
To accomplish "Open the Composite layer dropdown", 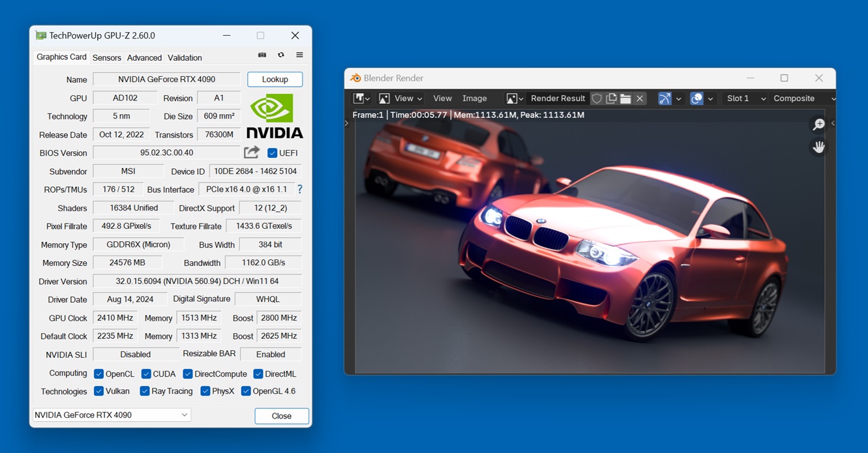I will [x=801, y=98].
